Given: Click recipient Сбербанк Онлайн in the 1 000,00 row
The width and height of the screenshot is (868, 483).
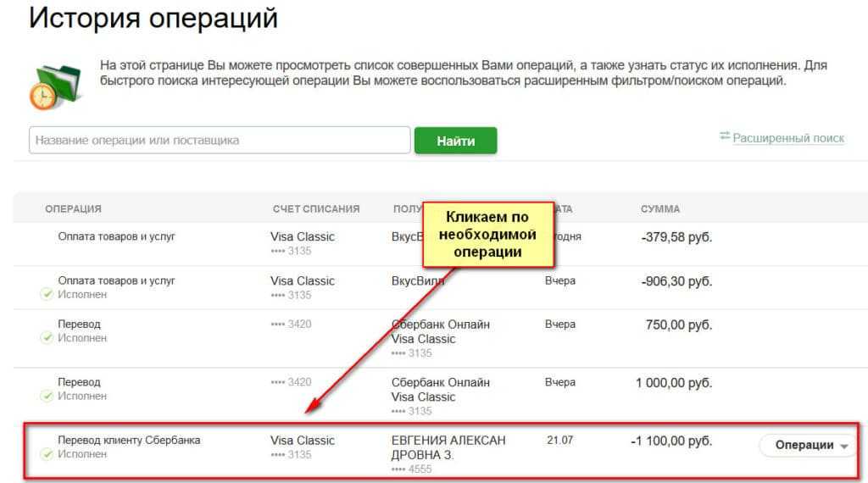Looking at the screenshot, I should tap(441, 383).
